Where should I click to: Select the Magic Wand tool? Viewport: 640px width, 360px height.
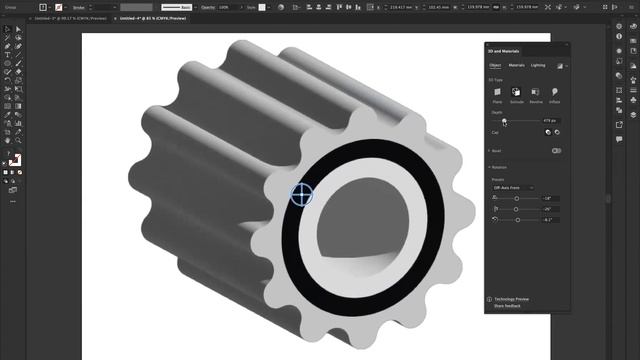7,38
